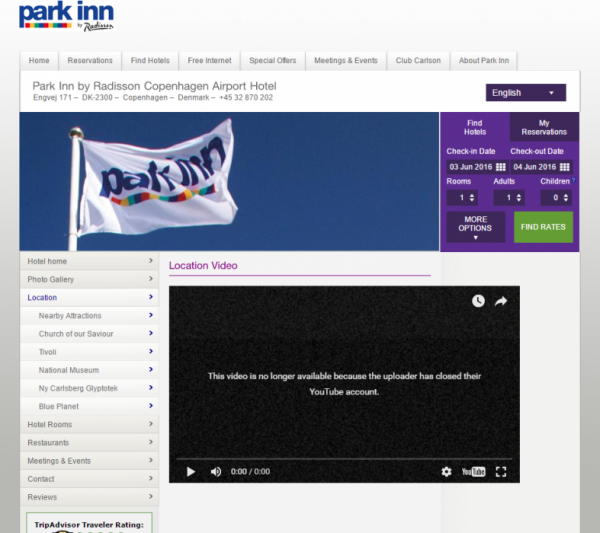Play the Location Video

pos(191,471)
